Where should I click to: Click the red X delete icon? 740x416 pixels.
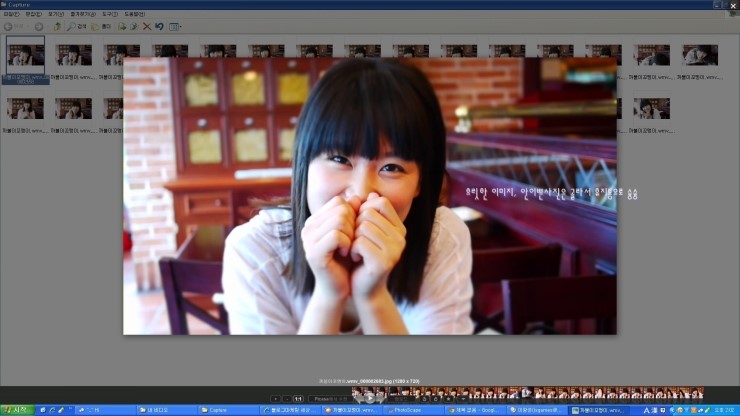147,27
